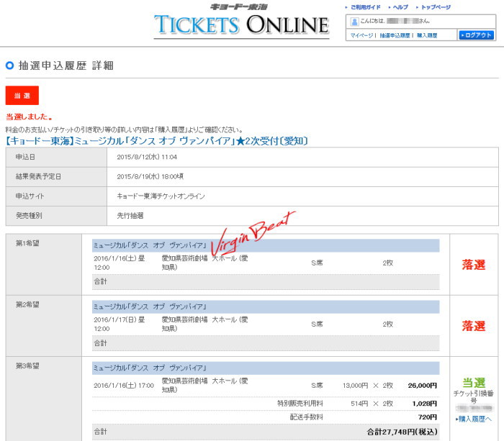Select date 2016/1/17(日) 昼 12:00

(x=120, y=324)
